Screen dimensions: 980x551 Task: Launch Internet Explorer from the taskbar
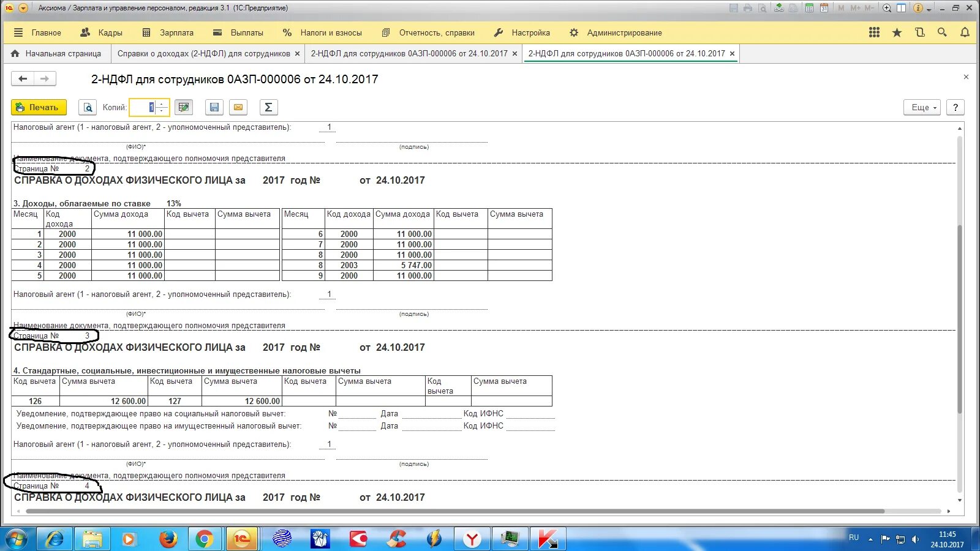pos(55,539)
